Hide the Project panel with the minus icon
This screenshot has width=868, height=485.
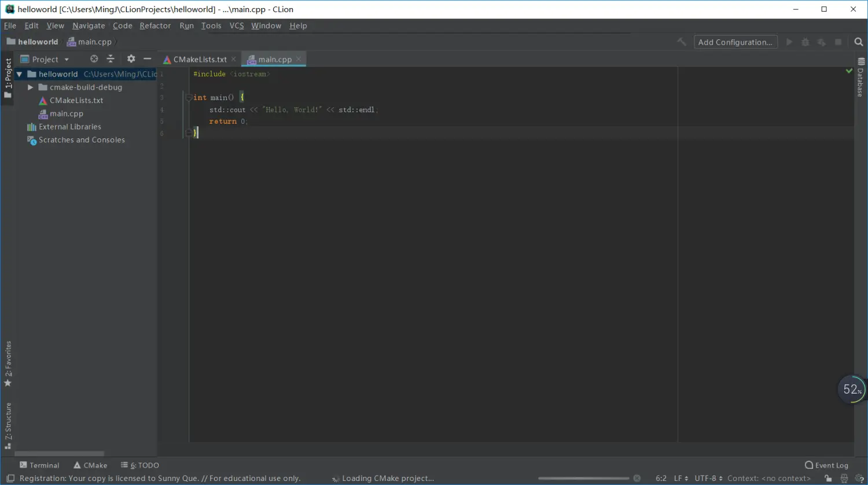click(147, 59)
